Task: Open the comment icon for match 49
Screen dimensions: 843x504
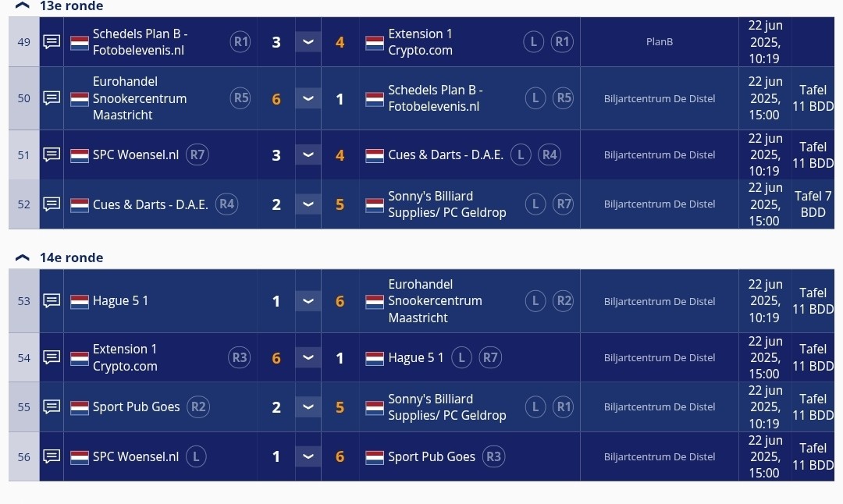Action: click(x=52, y=42)
